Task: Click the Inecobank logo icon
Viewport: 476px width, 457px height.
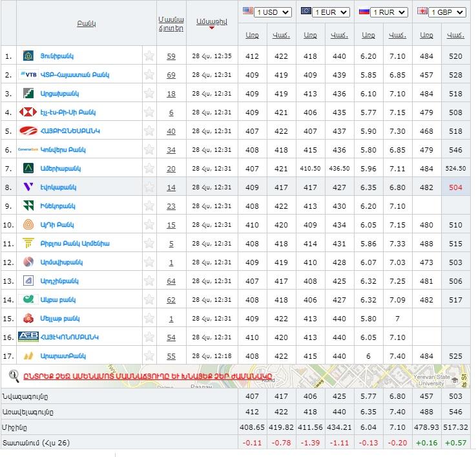Action: 28,206
